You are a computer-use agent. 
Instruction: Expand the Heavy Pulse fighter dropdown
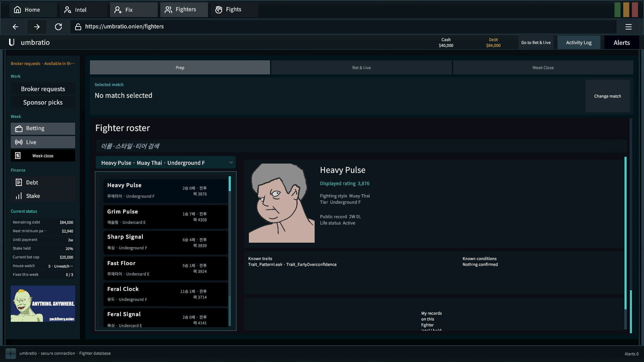[166, 163]
